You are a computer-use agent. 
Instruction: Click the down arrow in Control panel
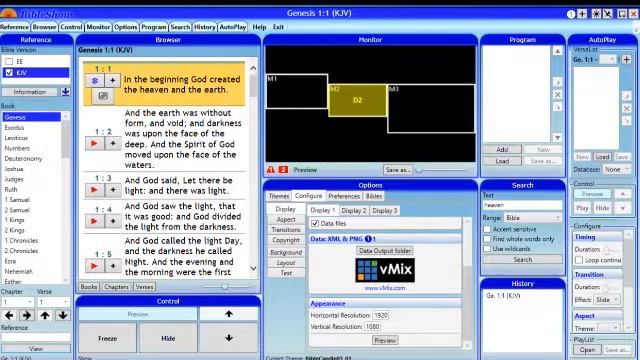[229, 338]
